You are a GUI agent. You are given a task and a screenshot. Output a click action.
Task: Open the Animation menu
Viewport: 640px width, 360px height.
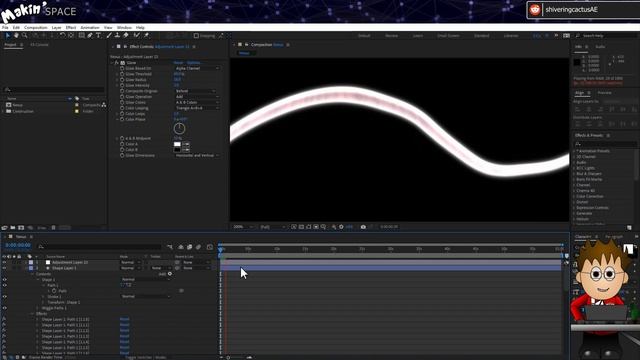[x=90, y=27]
